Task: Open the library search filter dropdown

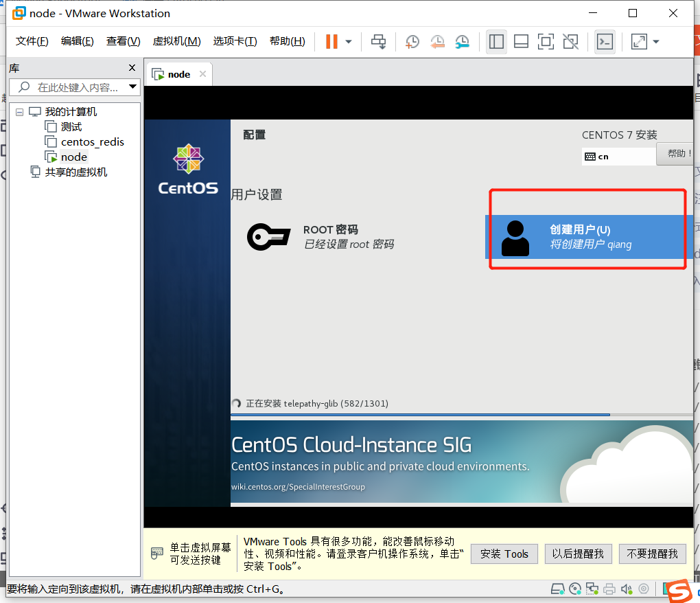Action: point(132,87)
